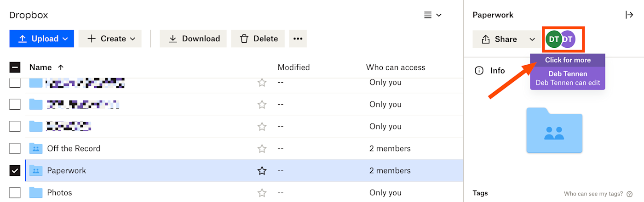Click the Info circle icon

coord(479,71)
